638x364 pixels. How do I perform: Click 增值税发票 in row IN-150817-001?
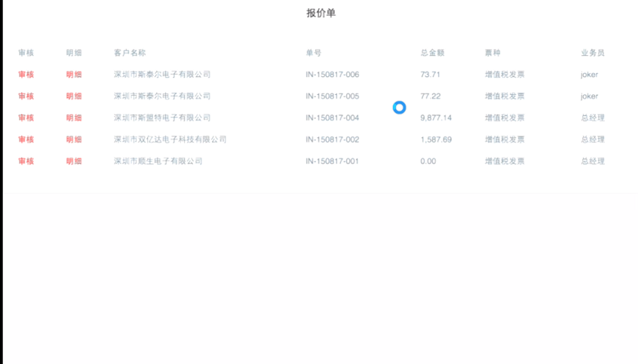coord(505,161)
